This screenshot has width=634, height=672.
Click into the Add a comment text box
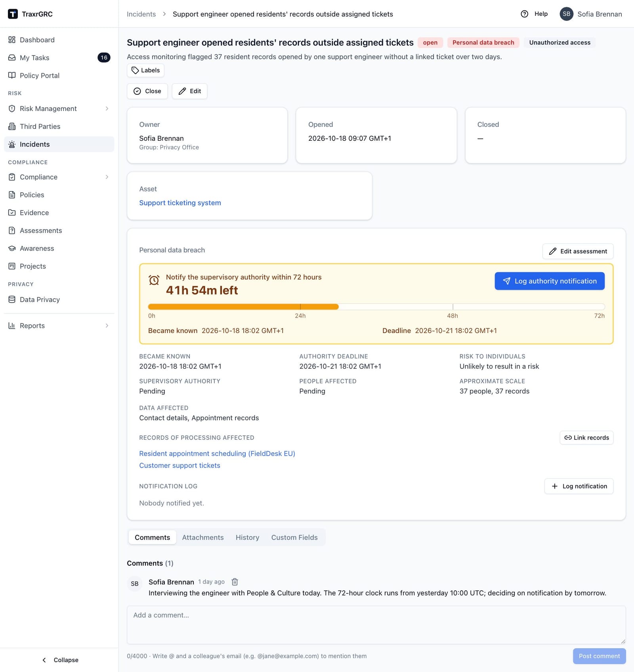pyautogui.click(x=376, y=625)
